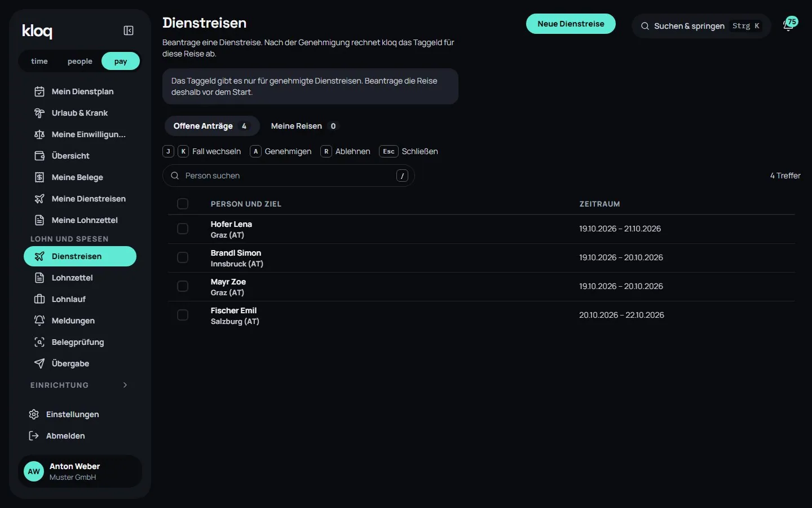Focus the Person suchen input field
The height and width of the screenshot is (508, 812).
289,176
